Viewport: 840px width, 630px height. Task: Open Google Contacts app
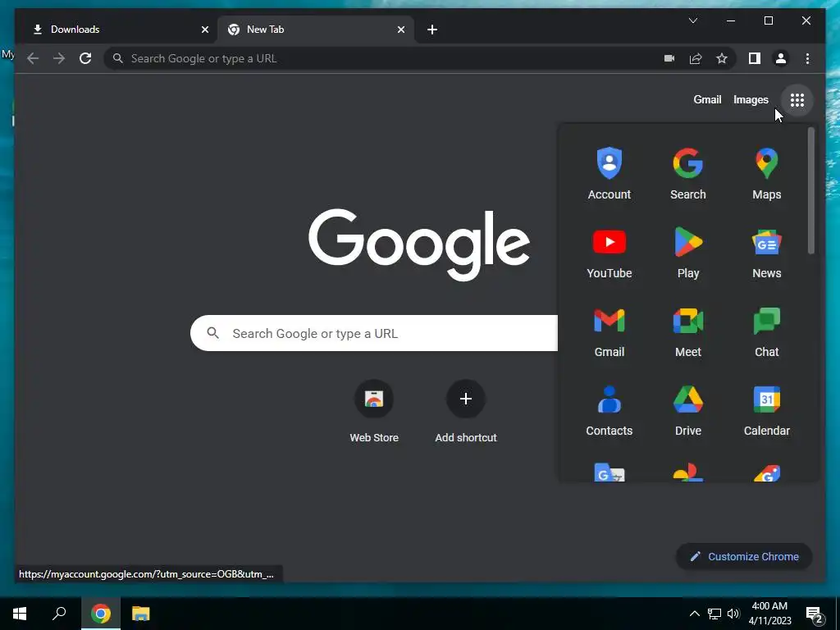(609, 410)
